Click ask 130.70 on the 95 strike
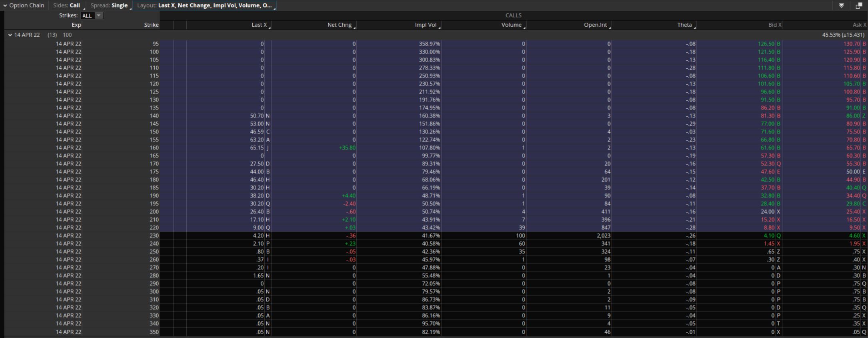The width and height of the screenshot is (868, 338). [852, 44]
